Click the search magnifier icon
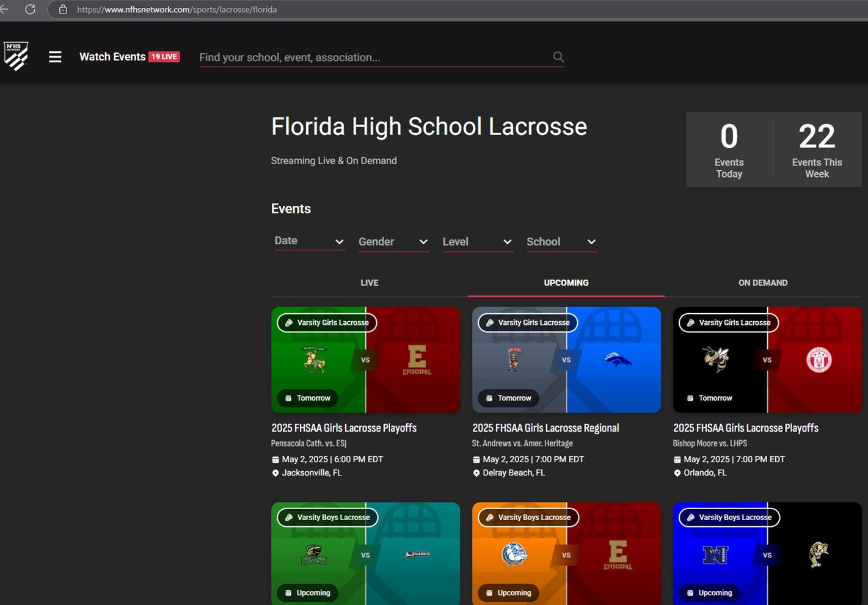The image size is (868, 605). coord(558,57)
